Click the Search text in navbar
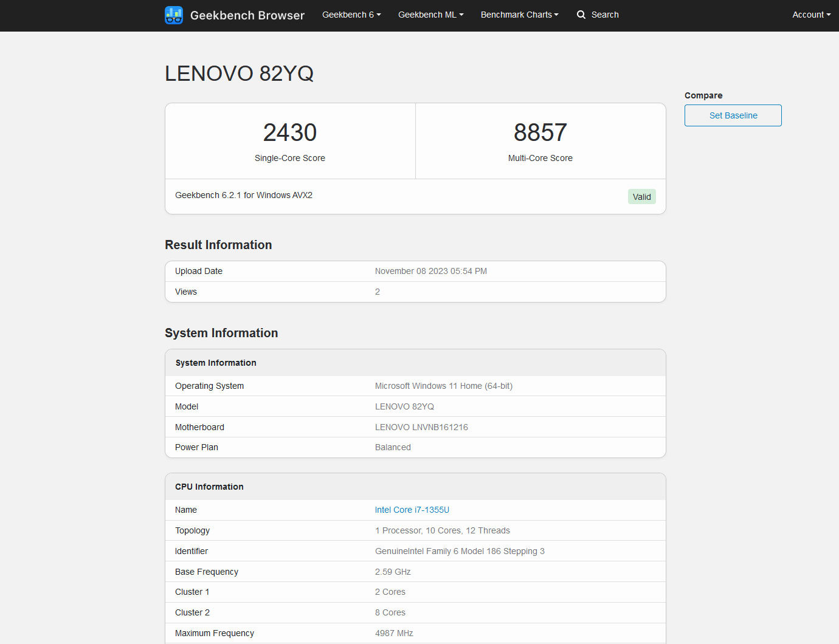The height and width of the screenshot is (644, 839). 605,15
